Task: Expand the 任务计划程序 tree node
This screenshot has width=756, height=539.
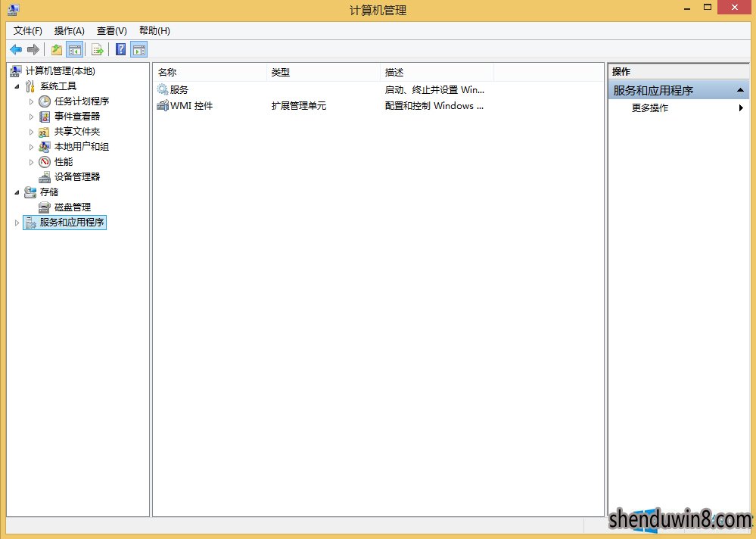Action: 31,101
